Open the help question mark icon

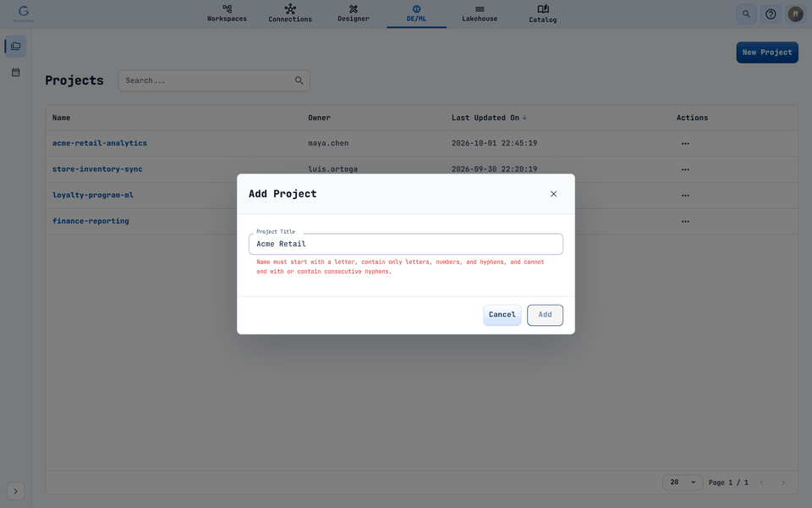coord(771,14)
